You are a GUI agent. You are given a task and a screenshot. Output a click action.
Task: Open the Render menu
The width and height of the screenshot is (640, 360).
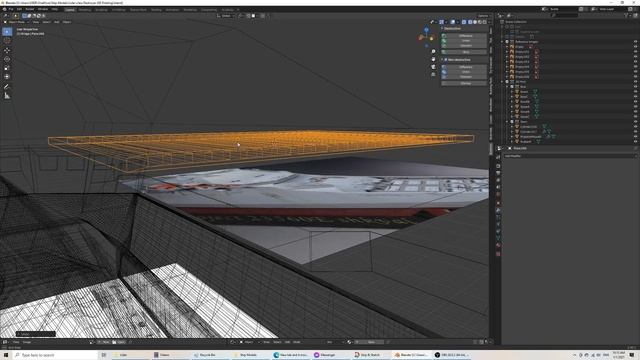30,9
